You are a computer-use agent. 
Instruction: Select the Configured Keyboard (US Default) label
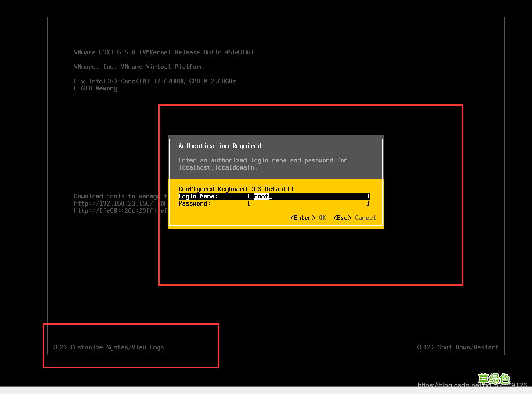pyautogui.click(x=236, y=189)
